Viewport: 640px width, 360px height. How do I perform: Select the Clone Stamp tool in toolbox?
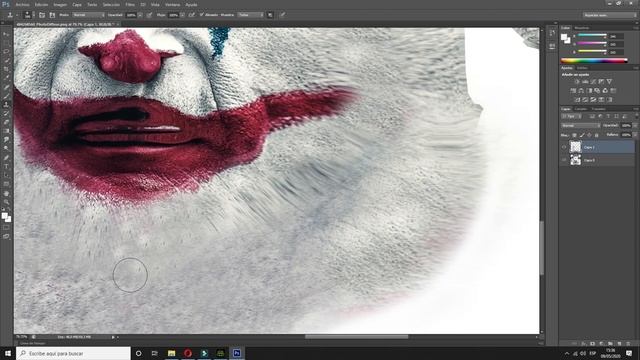tap(6, 104)
